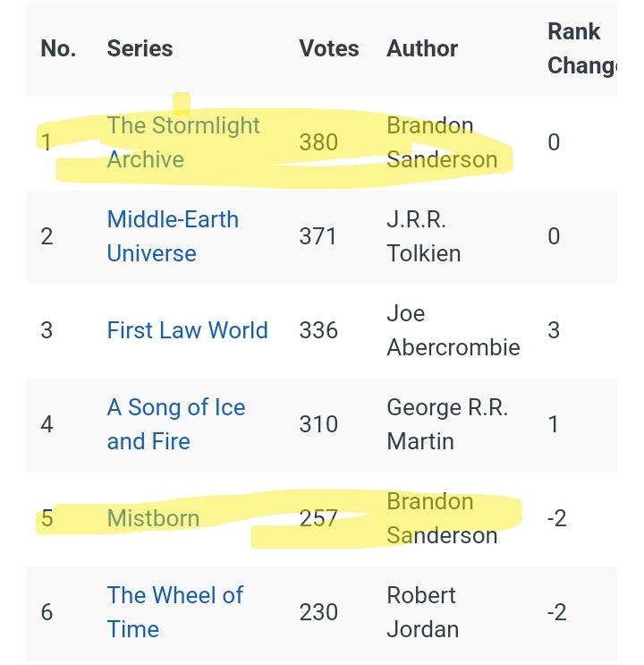Viewport: 644px width, 665px height.
Task: Click the Robert Jordan author cell
Action: click(x=422, y=612)
